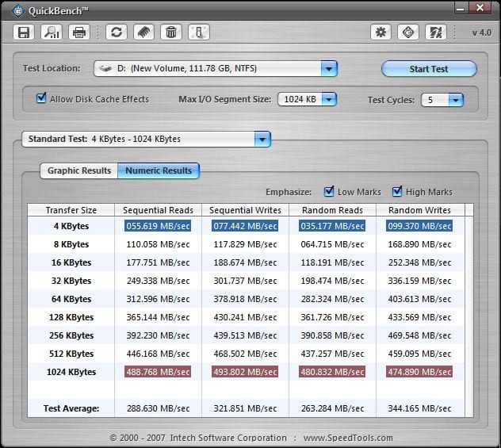Click the Refresh circular arrows icon
The width and height of the screenshot is (501, 448).
(117, 33)
